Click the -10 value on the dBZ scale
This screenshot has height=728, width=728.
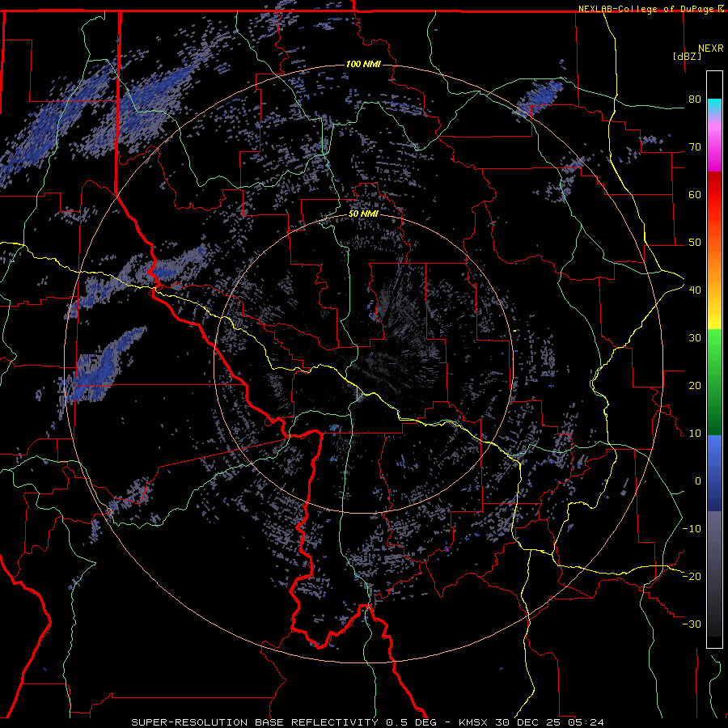[692, 529]
